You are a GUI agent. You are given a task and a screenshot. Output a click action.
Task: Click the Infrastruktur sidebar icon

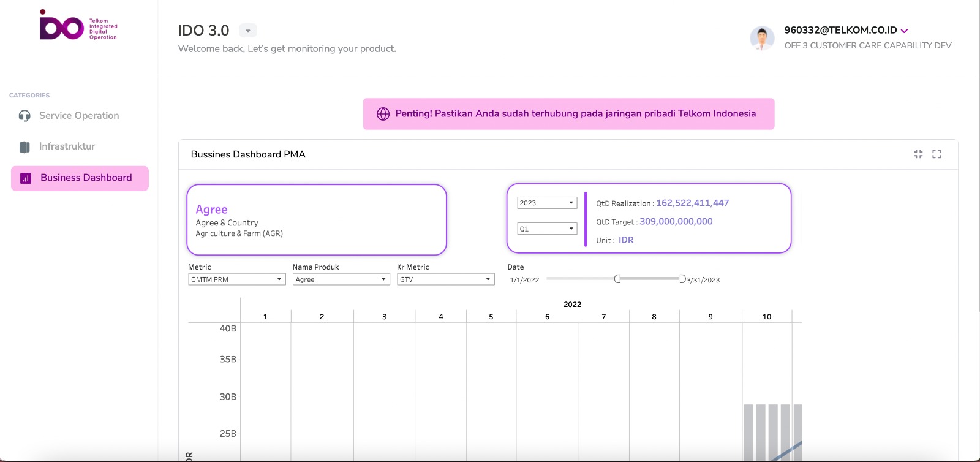24,147
